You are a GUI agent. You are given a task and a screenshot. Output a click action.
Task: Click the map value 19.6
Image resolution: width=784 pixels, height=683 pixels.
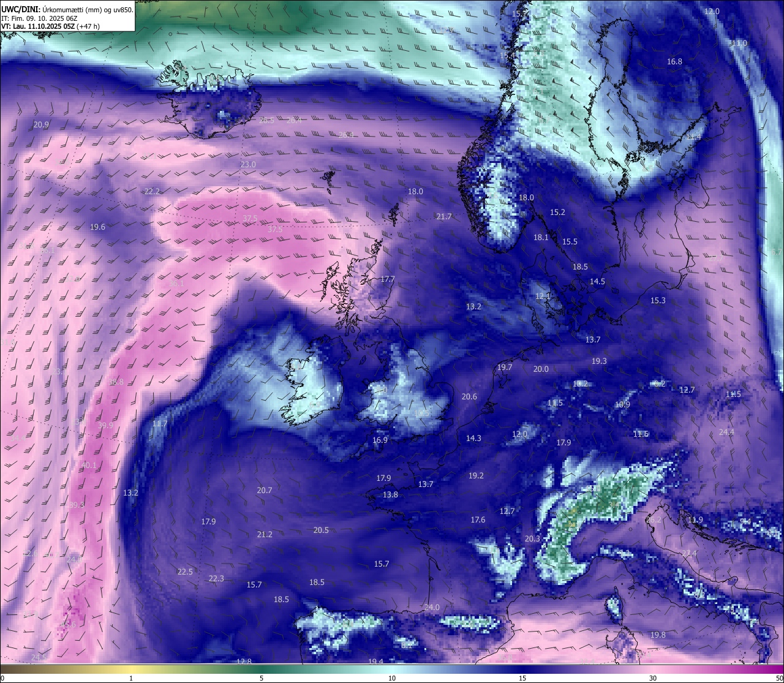click(98, 227)
